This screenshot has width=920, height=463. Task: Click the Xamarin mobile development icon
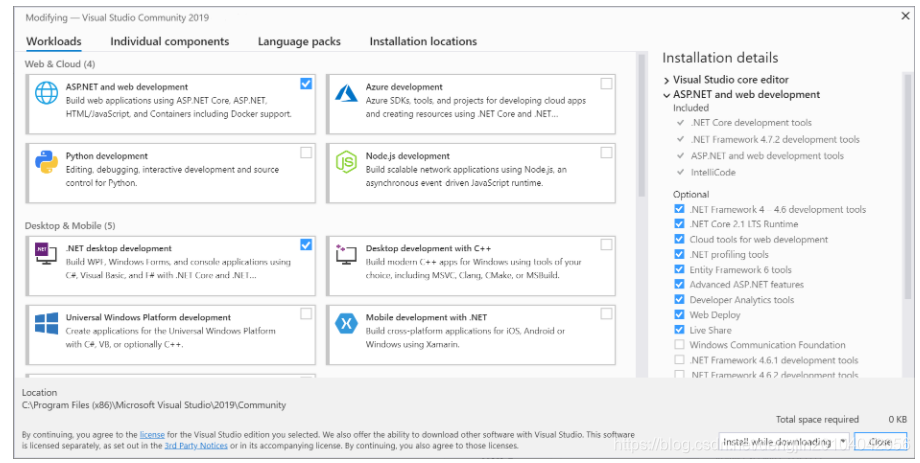[346, 323]
